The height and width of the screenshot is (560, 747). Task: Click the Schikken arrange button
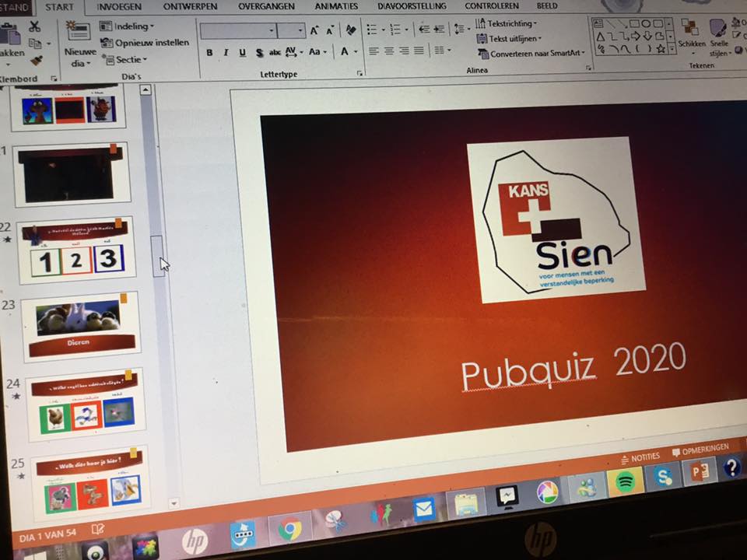[x=691, y=35]
